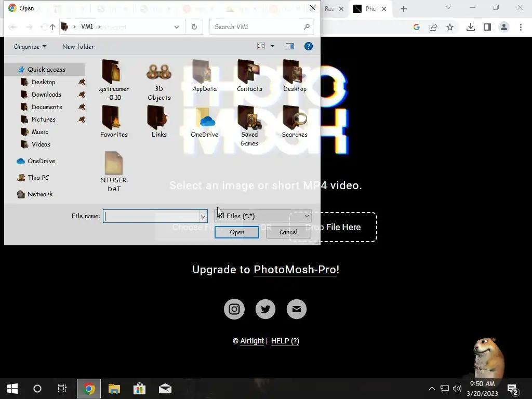Select Videos in navigation pane

(41, 144)
